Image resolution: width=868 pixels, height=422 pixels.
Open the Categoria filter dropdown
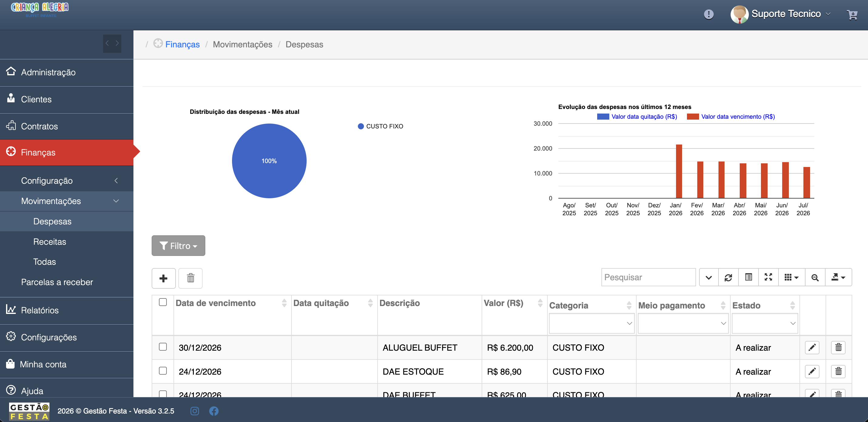[592, 323]
